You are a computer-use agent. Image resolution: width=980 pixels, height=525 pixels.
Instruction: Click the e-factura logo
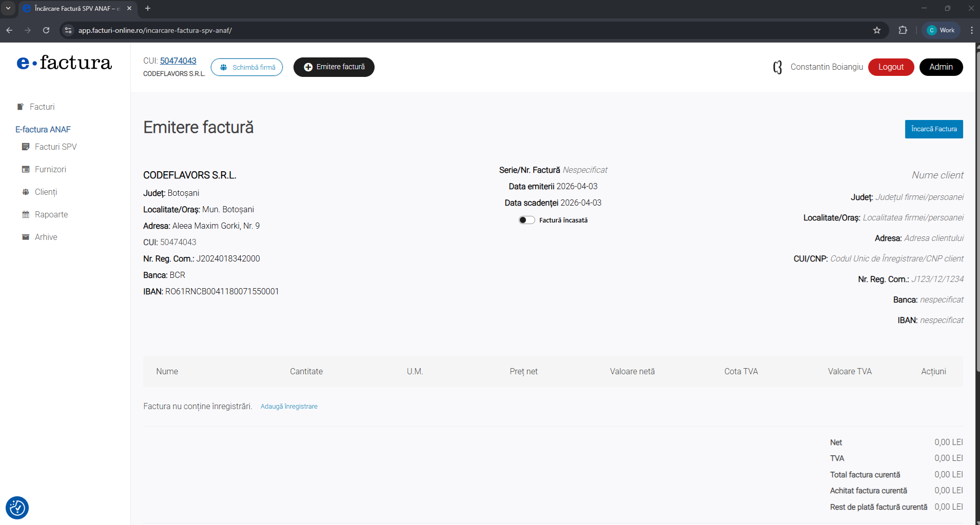click(x=64, y=63)
